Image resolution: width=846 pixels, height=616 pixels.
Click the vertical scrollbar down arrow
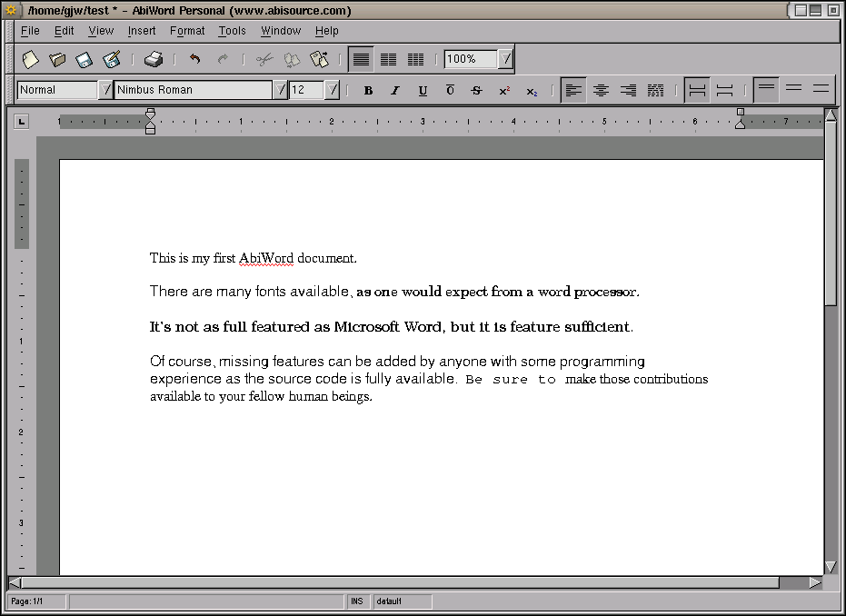(831, 567)
